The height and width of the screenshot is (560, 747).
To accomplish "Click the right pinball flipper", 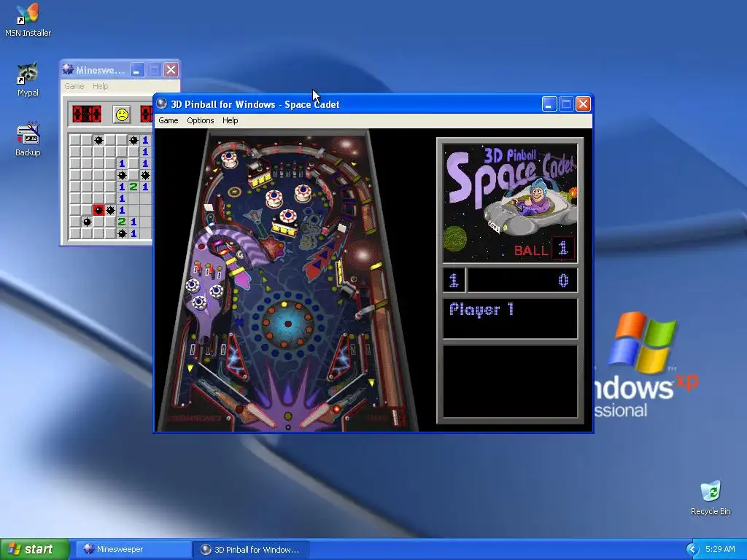I will [x=321, y=414].
